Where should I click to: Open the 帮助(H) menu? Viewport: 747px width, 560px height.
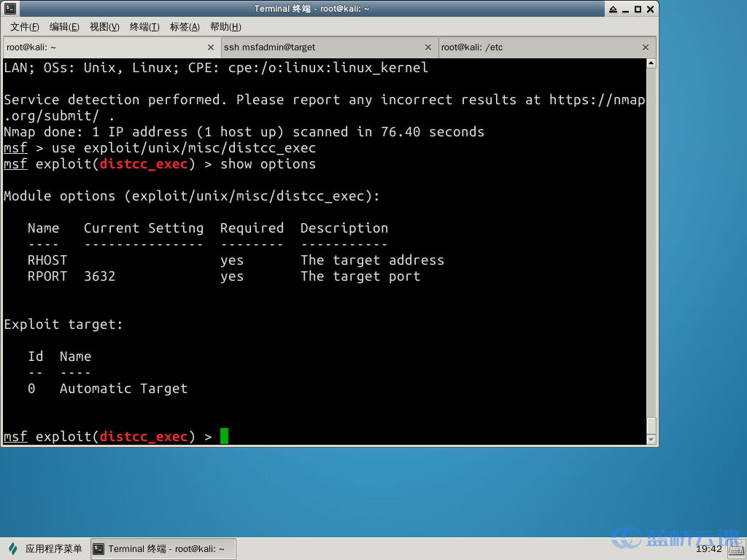[225, 27]
